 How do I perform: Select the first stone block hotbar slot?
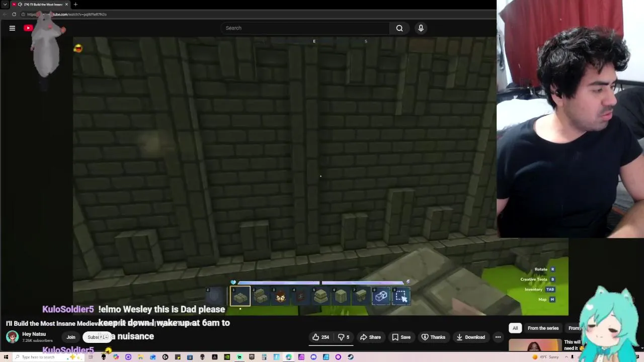coord(240,296)
